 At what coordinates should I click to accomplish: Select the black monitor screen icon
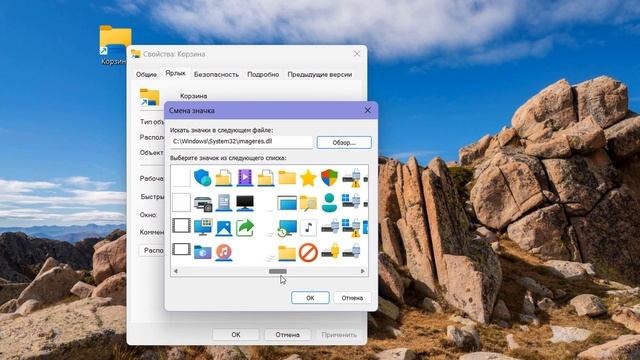pos(245,203)
